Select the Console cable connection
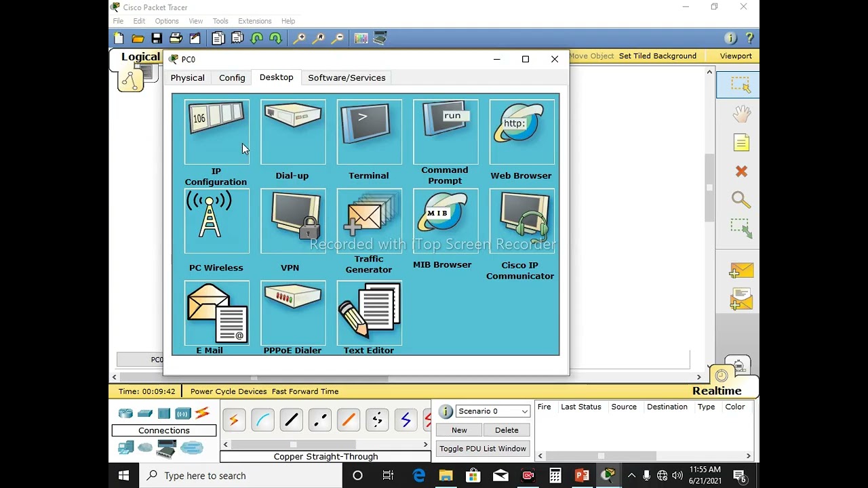 pyautogui.click(x=262, y=421)
